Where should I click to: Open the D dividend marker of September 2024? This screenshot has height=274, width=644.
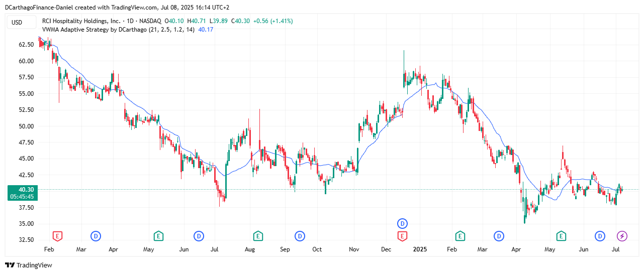(300, 235)
